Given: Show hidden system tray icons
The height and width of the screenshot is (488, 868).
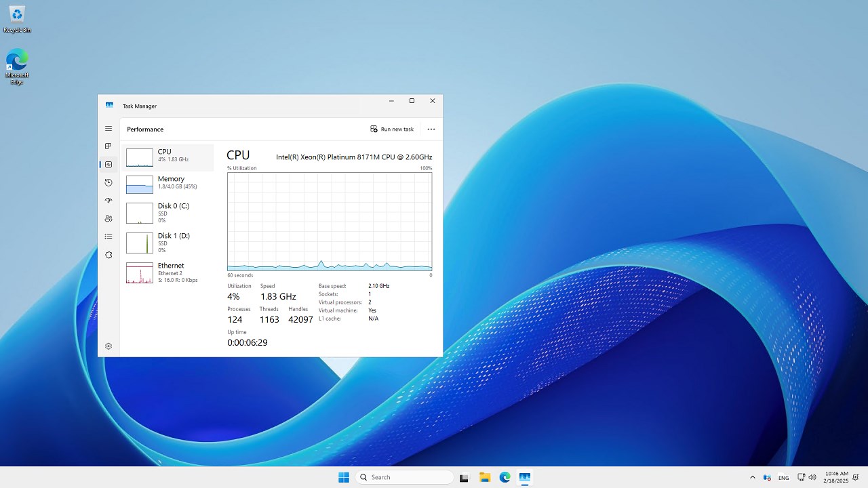Looking at the screenshot, I should click(752, 477).
